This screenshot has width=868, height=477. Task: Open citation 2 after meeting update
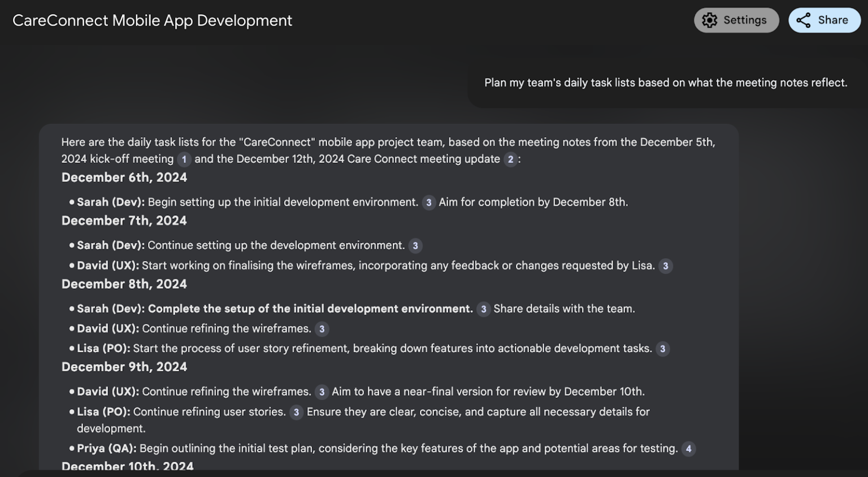pos(510,159)
